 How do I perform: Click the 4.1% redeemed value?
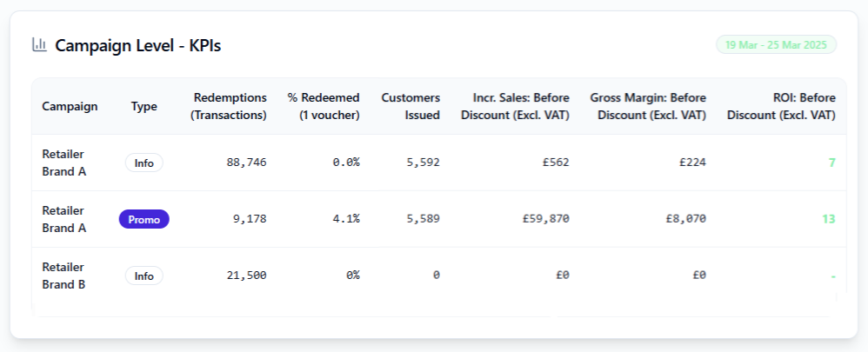[345, 219]
